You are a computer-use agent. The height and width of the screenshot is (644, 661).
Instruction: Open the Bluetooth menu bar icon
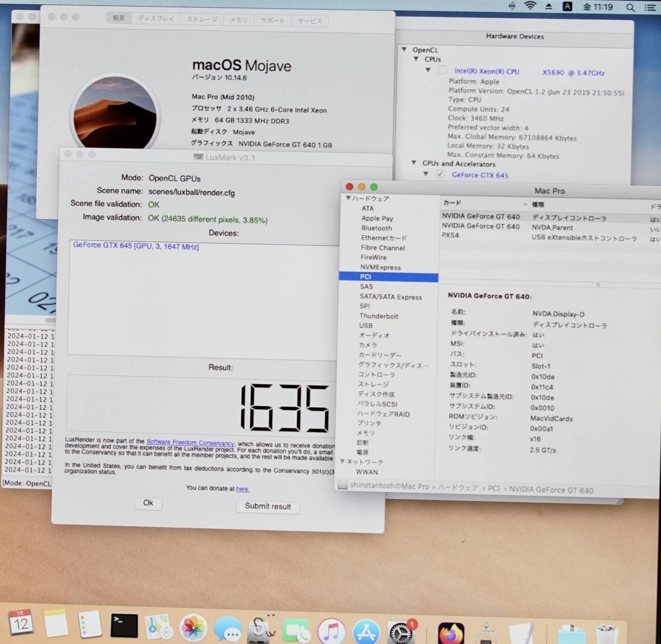(513, 7)
